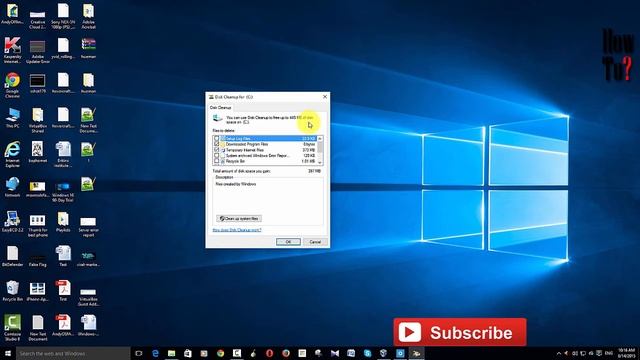Select This PC desktop icon
The image size is (640, 360).
[x=12, y=118]
